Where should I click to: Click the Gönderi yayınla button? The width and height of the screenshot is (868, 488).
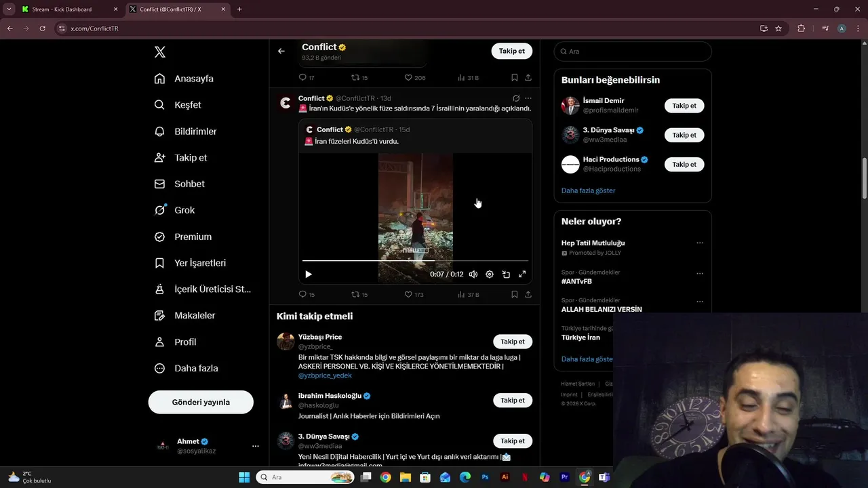click(201, 402)
